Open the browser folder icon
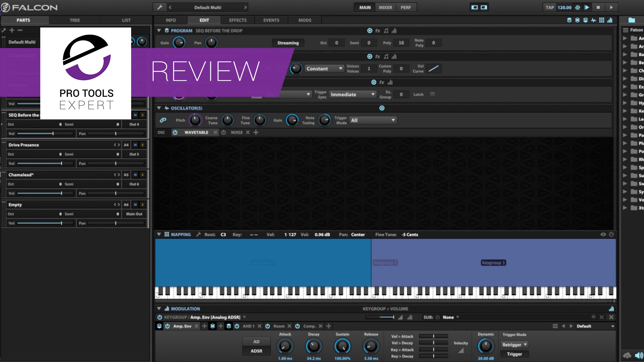The height and width of the screenshot is (362, 644). point(632,20)
